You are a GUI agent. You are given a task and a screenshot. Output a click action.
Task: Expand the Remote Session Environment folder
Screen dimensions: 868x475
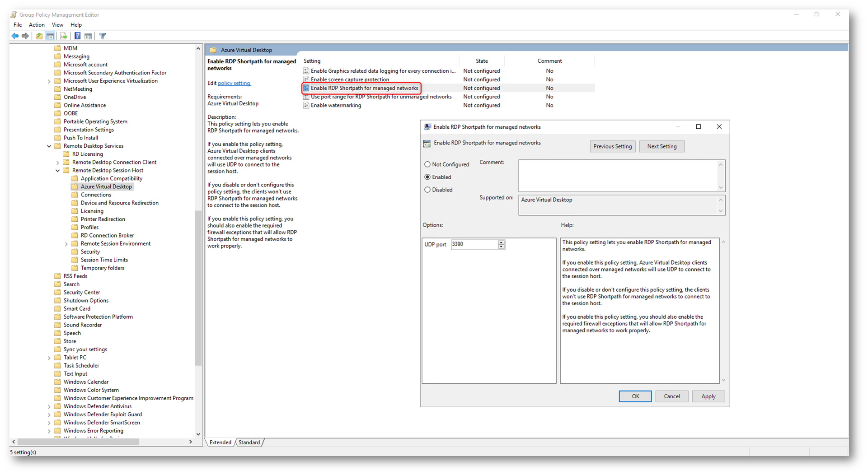(x=66, y=244)
